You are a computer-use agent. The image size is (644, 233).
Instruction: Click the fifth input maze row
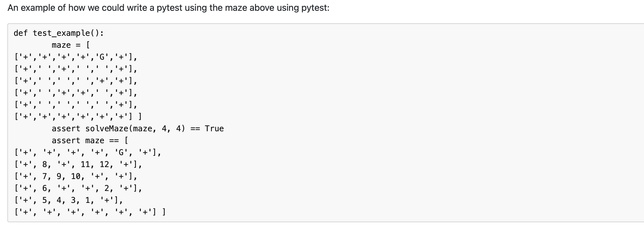coord(76,105)
